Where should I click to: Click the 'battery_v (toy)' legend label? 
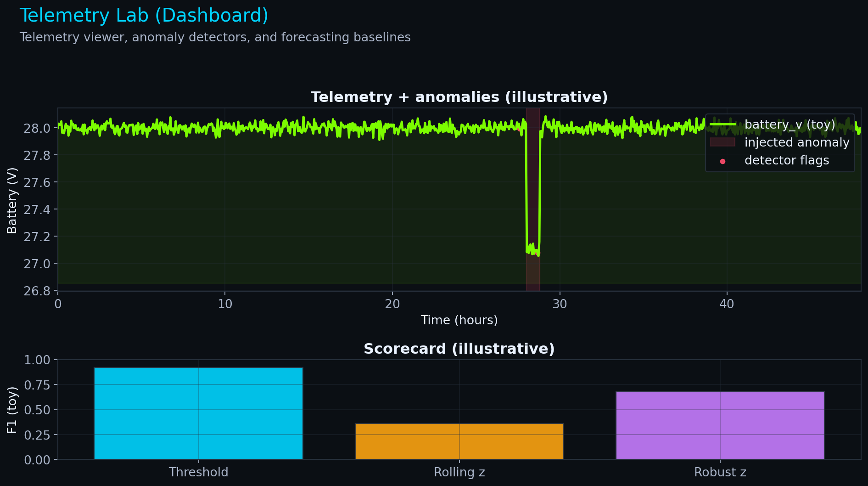click(790, 124)
